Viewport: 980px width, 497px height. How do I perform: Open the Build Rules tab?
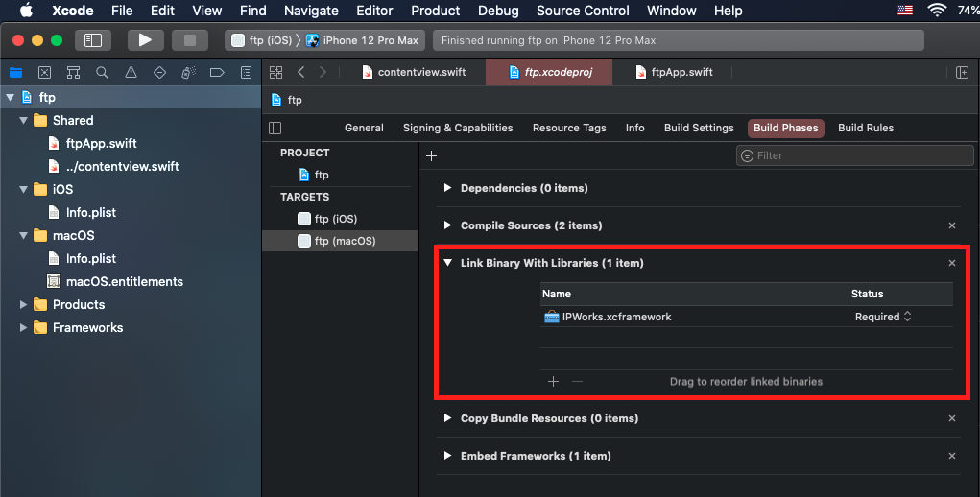point(866,128)
